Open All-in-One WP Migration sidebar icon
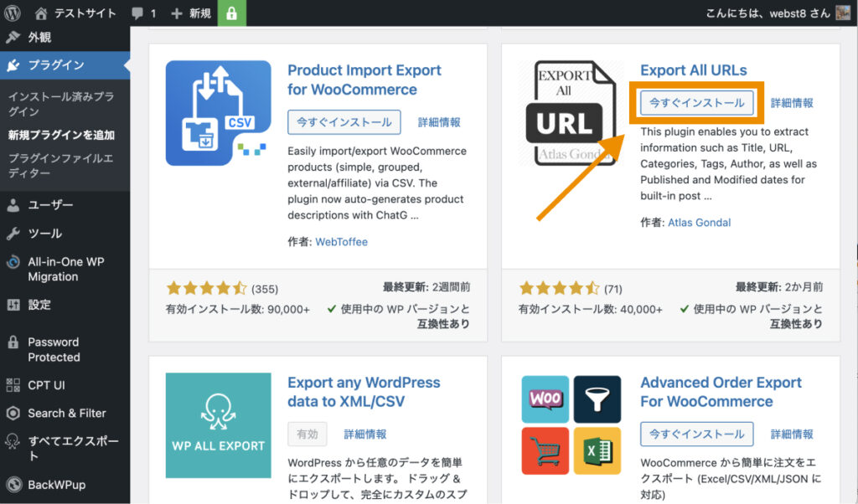Image resolution: width=858 pixels, height=504 pixels. (x=14, y=262)
